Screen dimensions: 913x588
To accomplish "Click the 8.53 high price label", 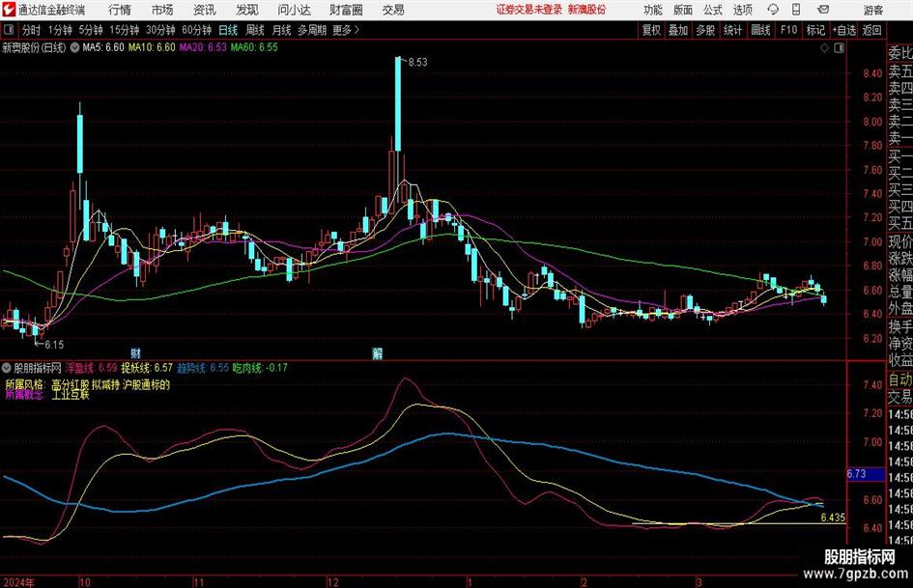I will 417,63.
